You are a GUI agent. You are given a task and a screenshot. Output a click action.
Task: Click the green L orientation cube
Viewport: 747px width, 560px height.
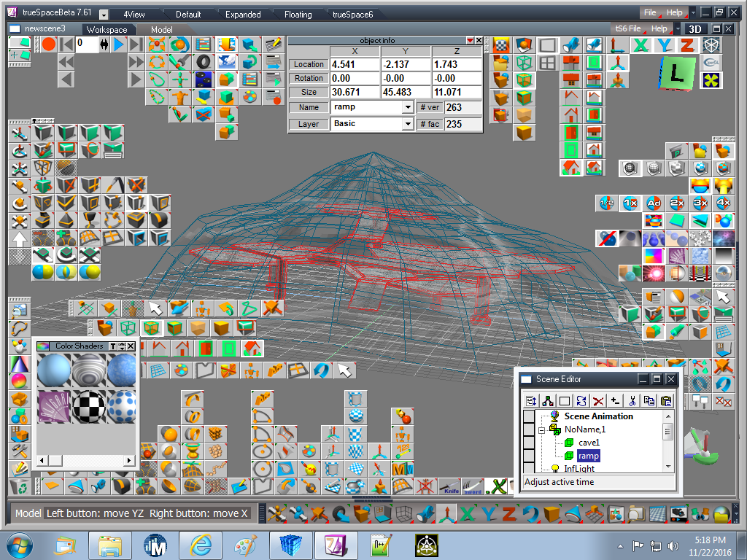coord(676,73)
